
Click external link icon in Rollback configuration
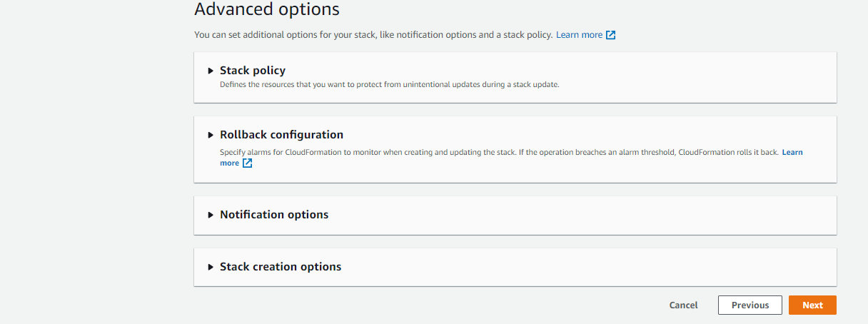pyautogui.click(x=247, y=163)
